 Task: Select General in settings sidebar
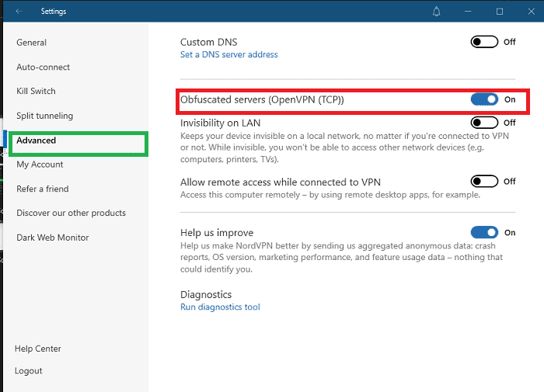tap(32, 43)
